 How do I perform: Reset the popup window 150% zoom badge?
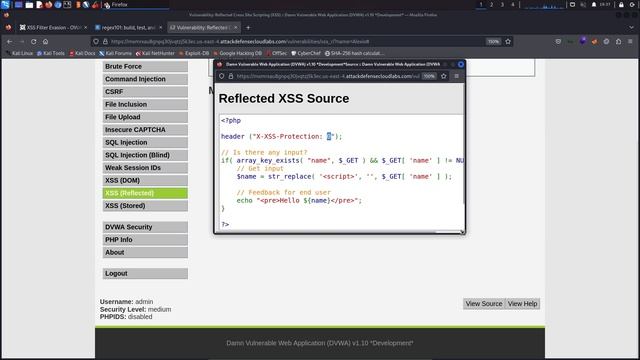click(429, 76)
